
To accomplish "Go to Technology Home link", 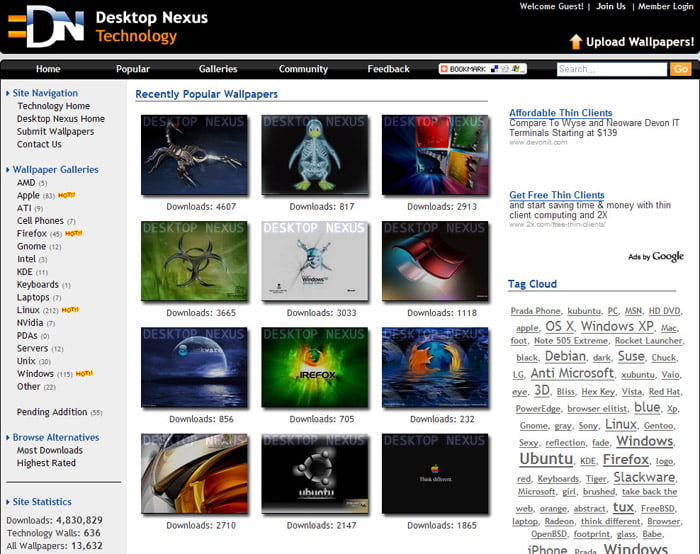I will (54, 106).
